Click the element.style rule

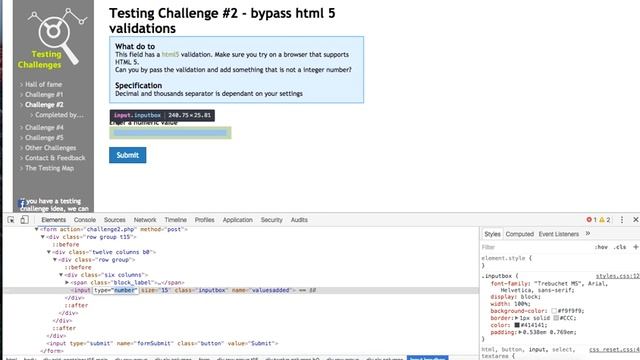point(507,258)
